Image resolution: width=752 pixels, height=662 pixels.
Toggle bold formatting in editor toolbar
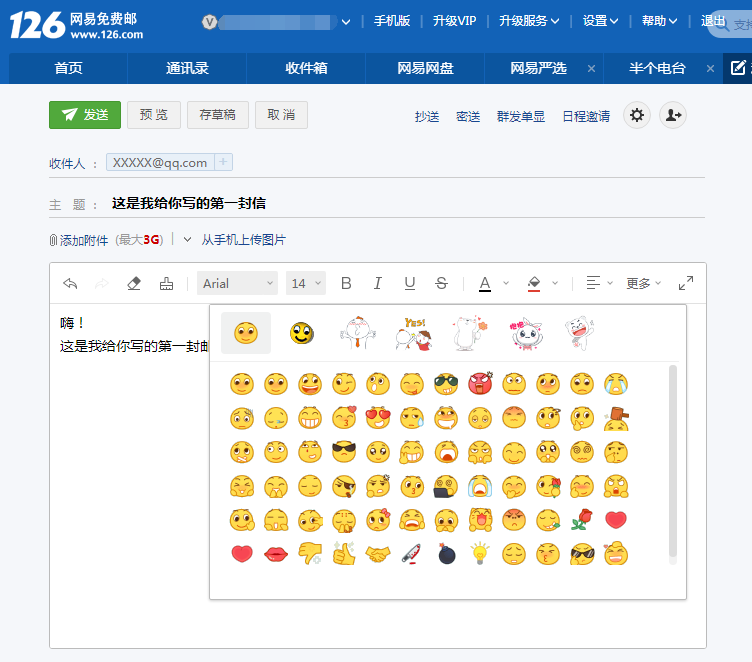(x=346, y=284)
